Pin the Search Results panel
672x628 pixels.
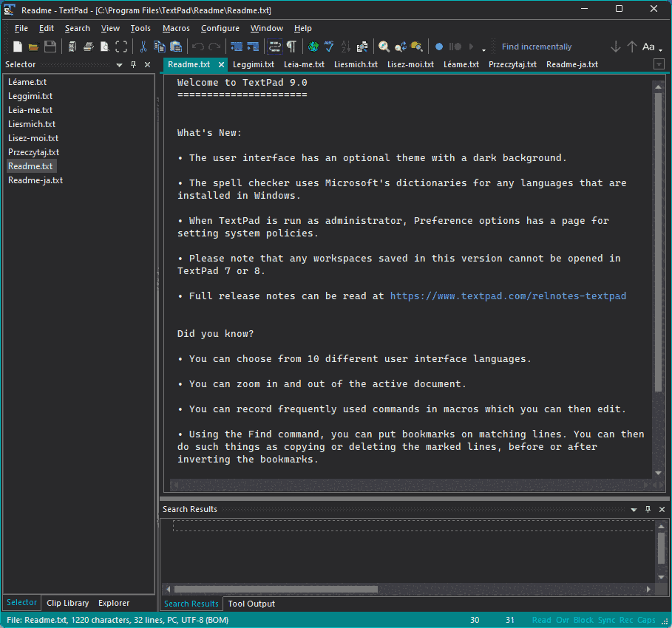click(648, 509)
